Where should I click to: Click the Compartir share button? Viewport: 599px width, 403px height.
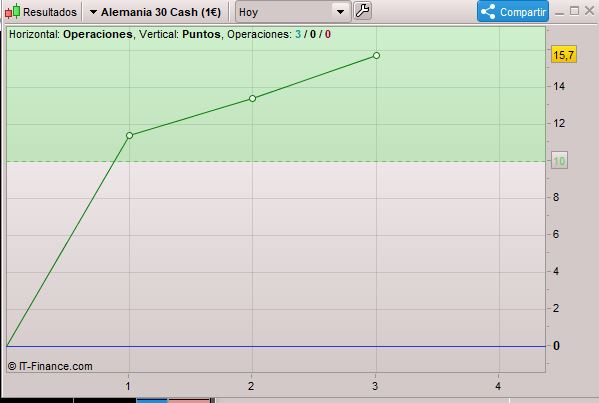point(513,11)
